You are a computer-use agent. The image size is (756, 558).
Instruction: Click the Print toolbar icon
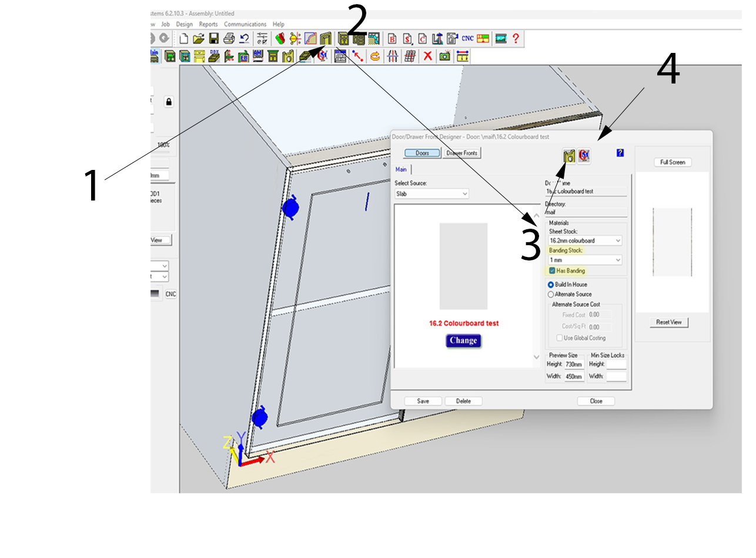pyautogui.click(x=229, y=39)
